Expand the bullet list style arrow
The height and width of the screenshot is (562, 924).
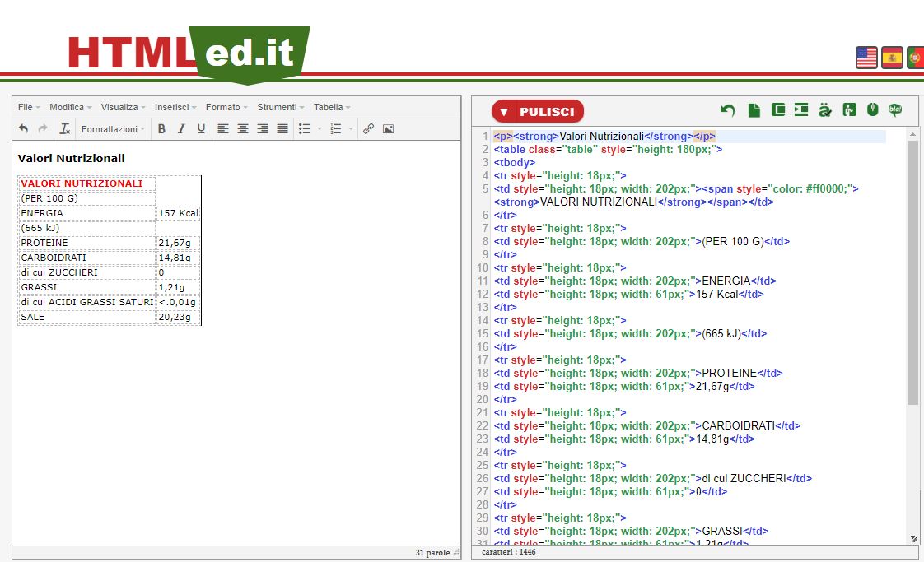(320, 129)
